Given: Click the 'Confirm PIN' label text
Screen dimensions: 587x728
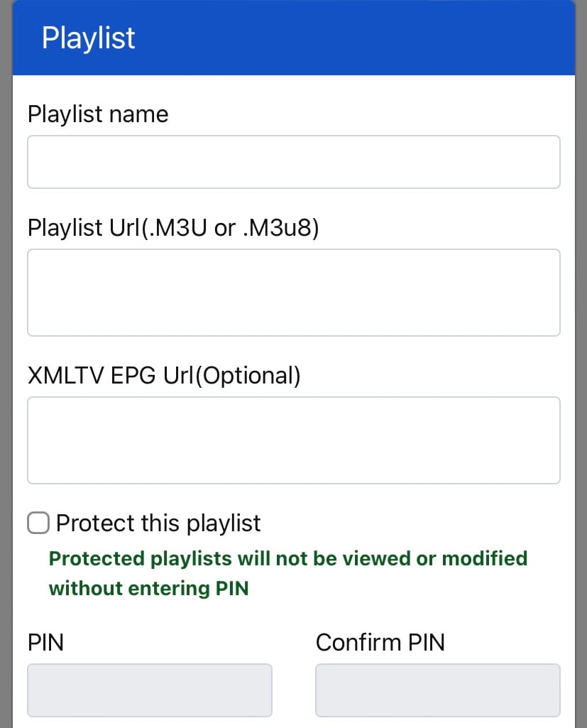Looking at the screenshot, I should (x=380, y=643).
